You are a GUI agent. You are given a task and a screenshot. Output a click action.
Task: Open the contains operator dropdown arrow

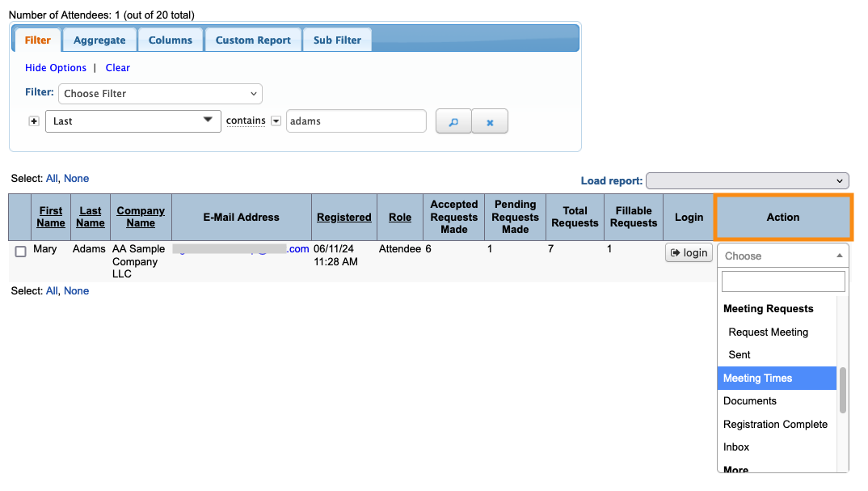tap(276, 121)
